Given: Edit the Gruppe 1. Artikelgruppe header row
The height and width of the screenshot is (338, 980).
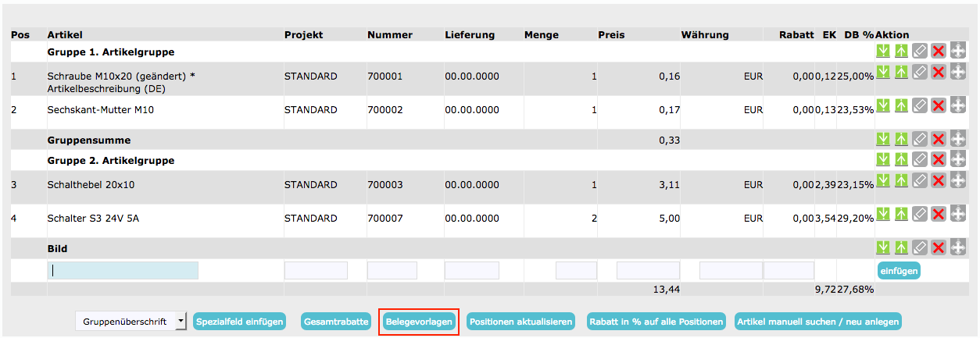Looking at the screenshot, I should tap(920, 52).
